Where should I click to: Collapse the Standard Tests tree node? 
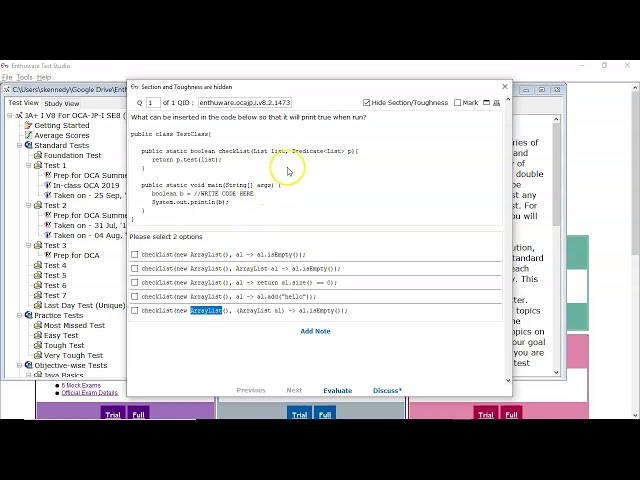(x=19, y=145)
